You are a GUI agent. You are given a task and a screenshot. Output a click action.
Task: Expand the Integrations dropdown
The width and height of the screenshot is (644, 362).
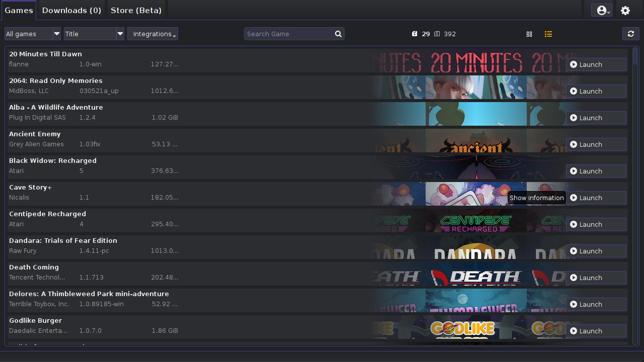pos(152,34)
